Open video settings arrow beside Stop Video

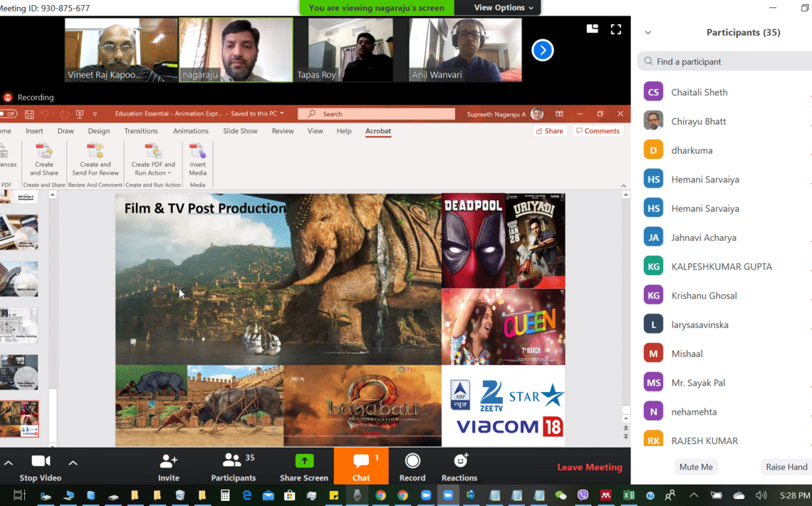73,463
